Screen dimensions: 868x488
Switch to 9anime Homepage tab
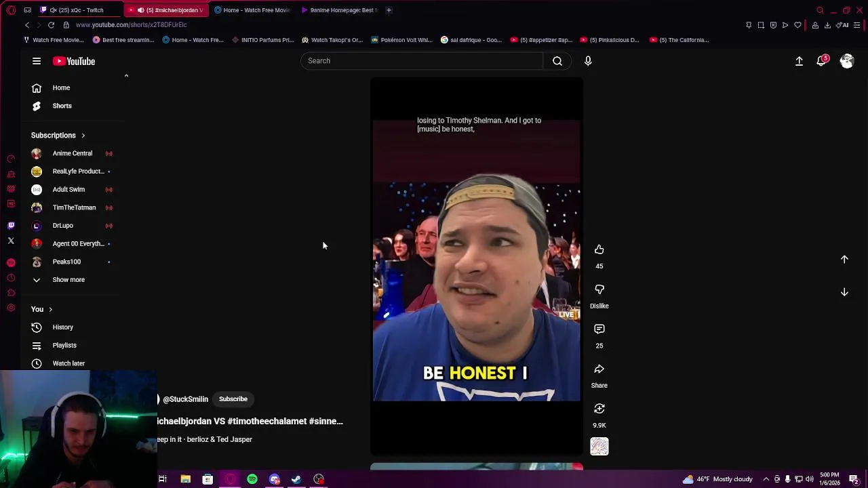click(x=339, y=10)
